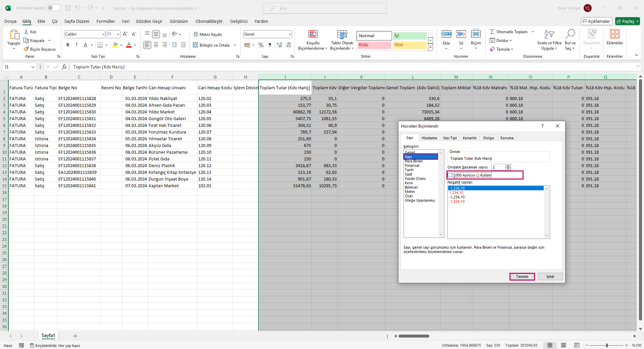
Task: Click the Ekle insert cells icon
Action: pyautogui.click(x=446, y=34)
